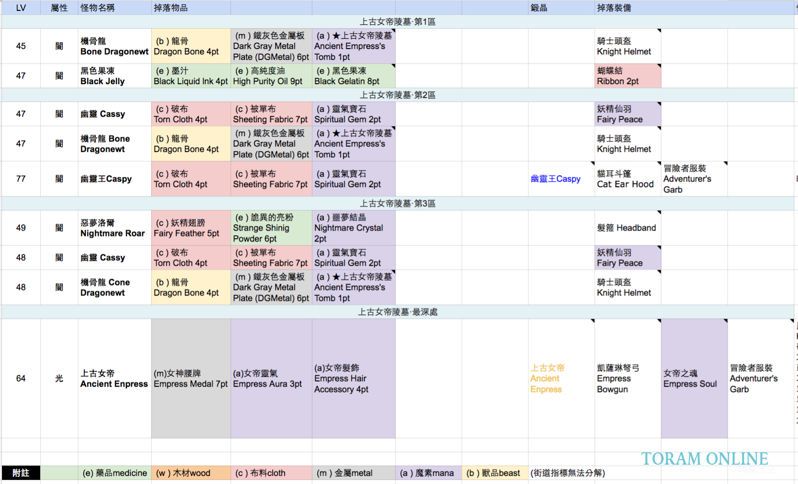This screenshot has height=484, width=798.
Task: Click the 鍛晶 column header
Action: (561, 8)
